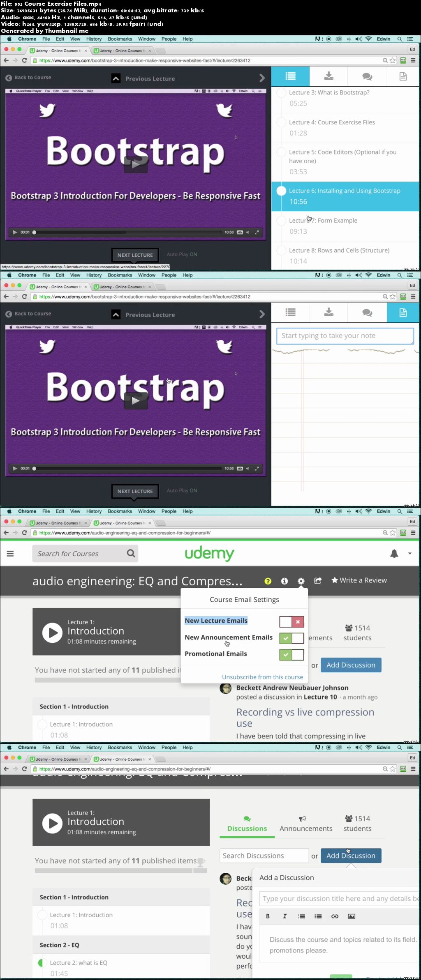
Task: Insert an image in the discussion editor
Action: click(352, 916)
